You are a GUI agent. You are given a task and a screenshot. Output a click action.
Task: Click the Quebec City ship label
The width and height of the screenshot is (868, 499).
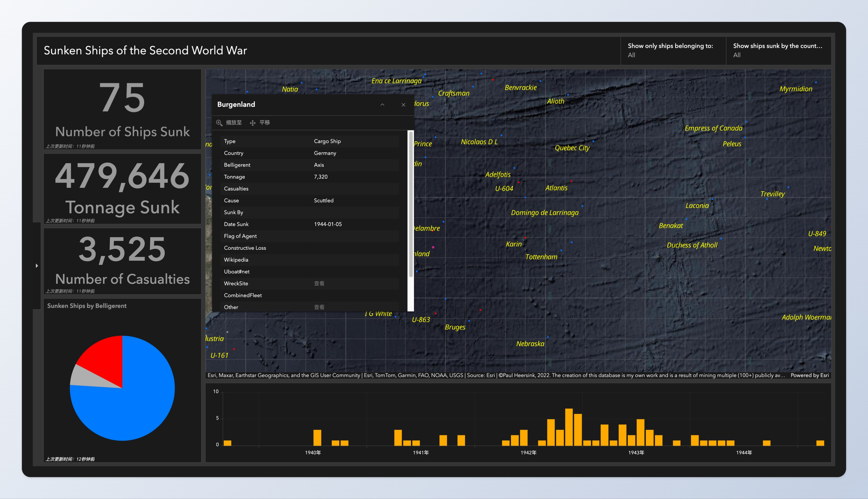click(572, 148)
